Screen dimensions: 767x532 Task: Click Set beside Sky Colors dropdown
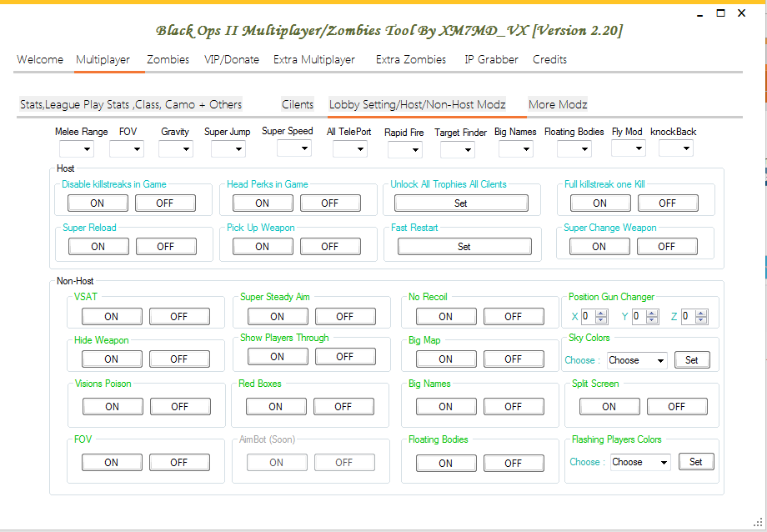(692, 360)
